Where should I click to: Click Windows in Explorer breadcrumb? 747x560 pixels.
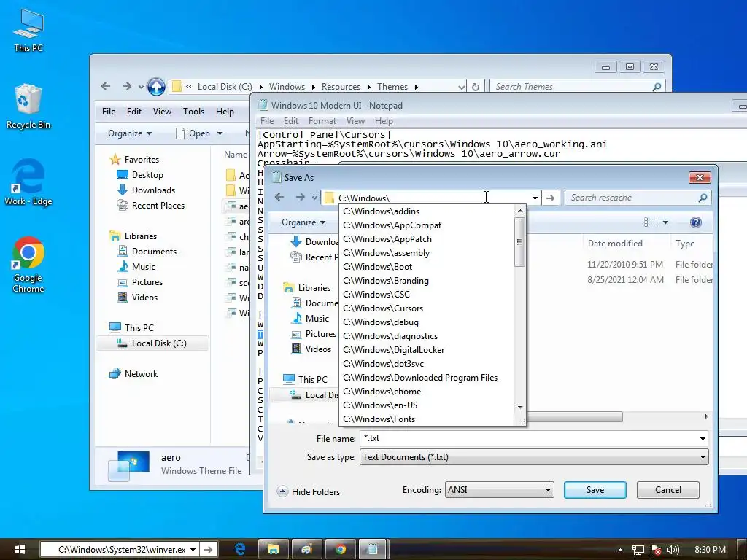point(287,87)
